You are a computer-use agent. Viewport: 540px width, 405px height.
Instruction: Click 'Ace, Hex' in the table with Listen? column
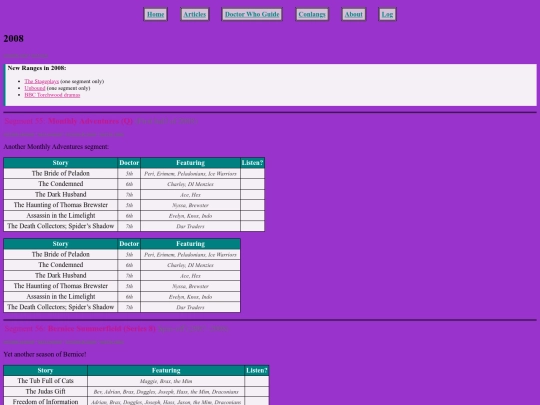click(190, 195)
